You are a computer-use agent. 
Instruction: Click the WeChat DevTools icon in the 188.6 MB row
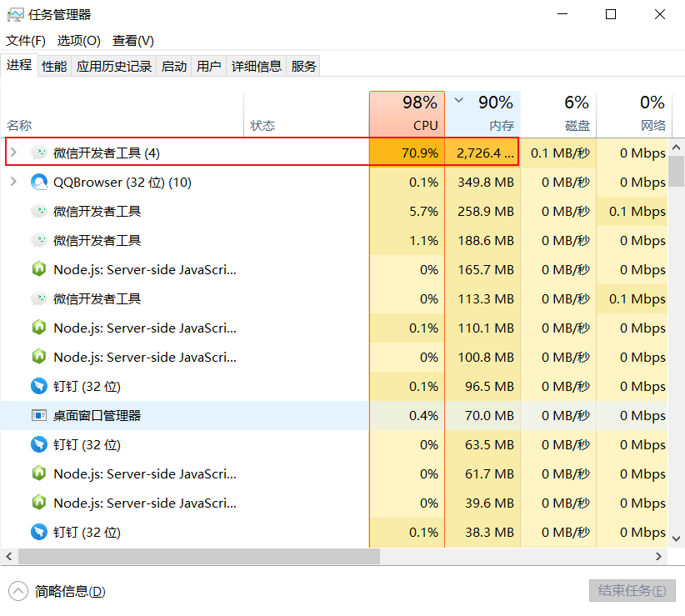(39, 240)
